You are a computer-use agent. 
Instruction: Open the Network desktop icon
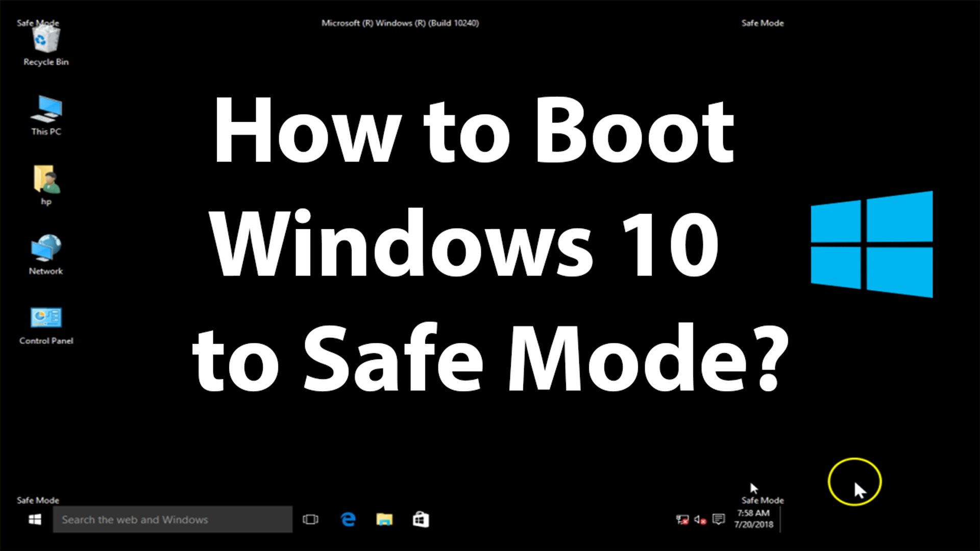(x=46, y=248)
